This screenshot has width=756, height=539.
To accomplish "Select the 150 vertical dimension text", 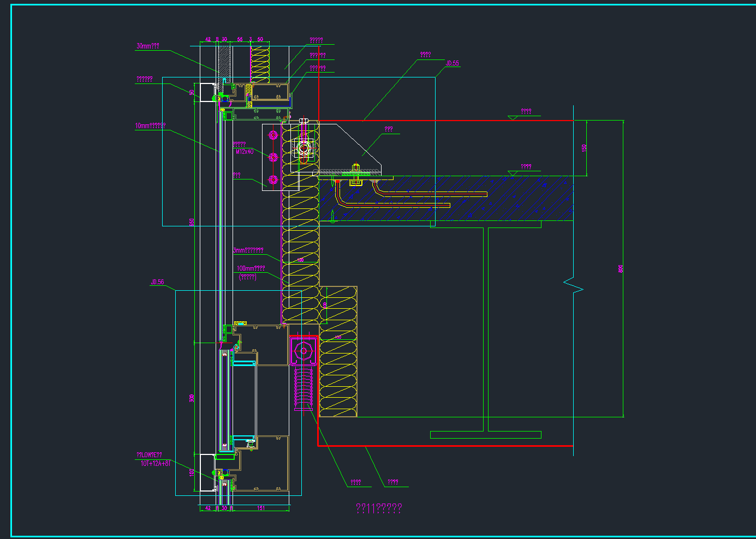I will pos(584,148).
